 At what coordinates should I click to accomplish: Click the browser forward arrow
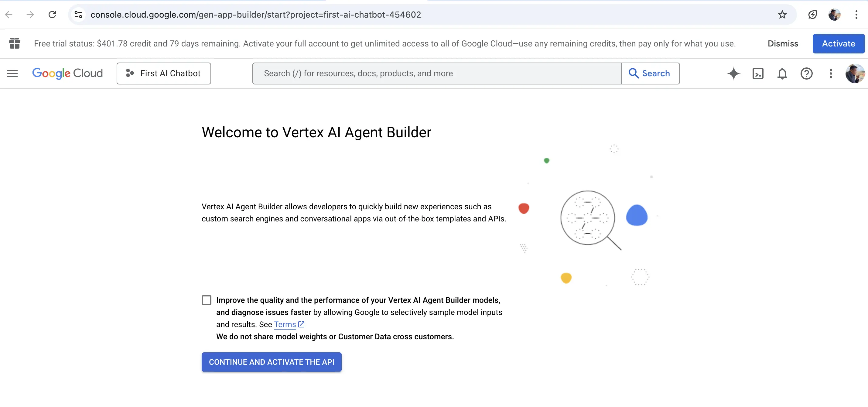pyautogui.click(x=30, y=15)
